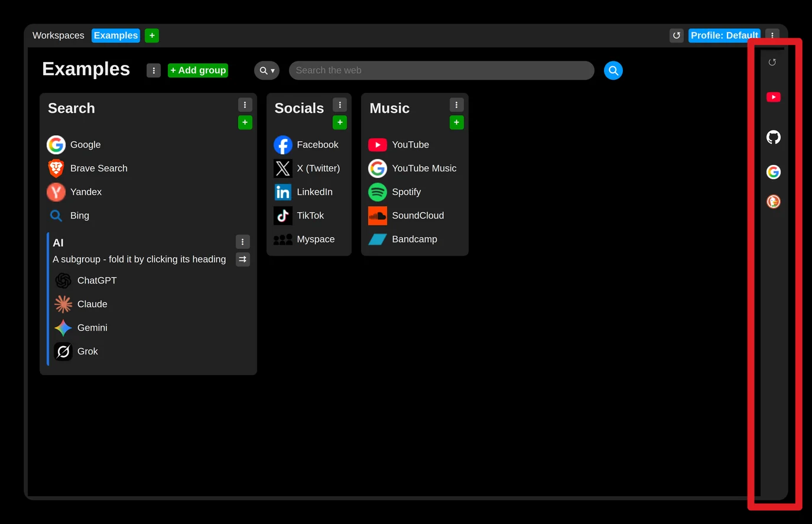Screen dimensions: 812x524
Task: Add a bookmark to the Socials group
Action: pyautogui.click(x=340, y=122)
